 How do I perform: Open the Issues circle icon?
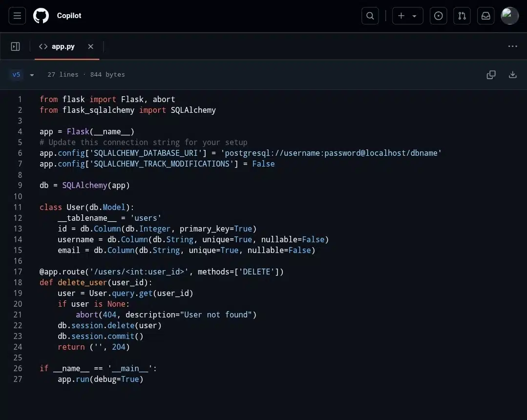(x=438, y=16)
